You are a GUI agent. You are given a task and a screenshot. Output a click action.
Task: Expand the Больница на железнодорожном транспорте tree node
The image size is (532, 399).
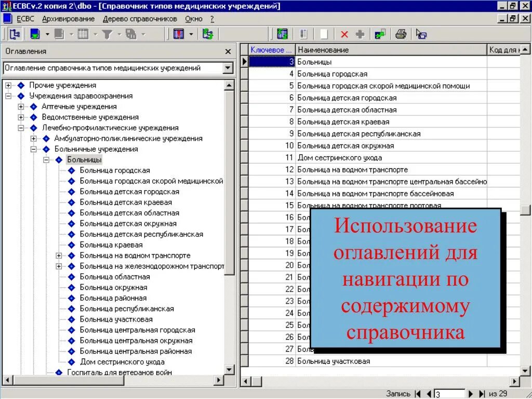pos(59,267)
